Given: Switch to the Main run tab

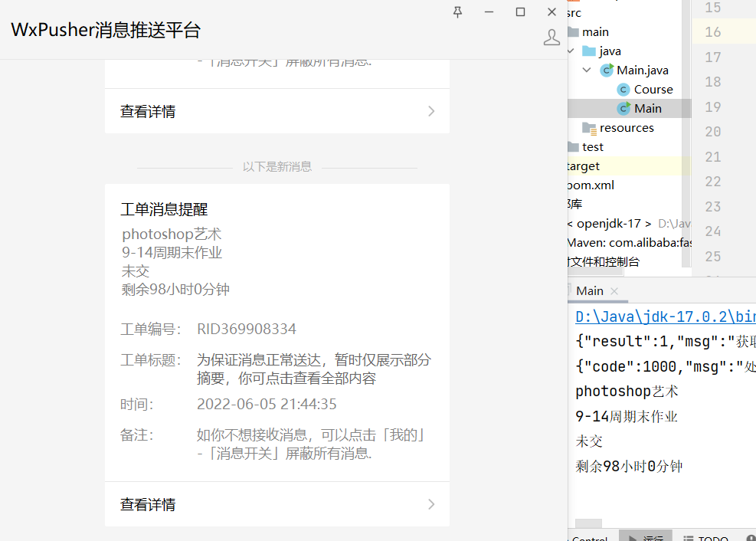Looking at the screenshot, I should 589,290.
